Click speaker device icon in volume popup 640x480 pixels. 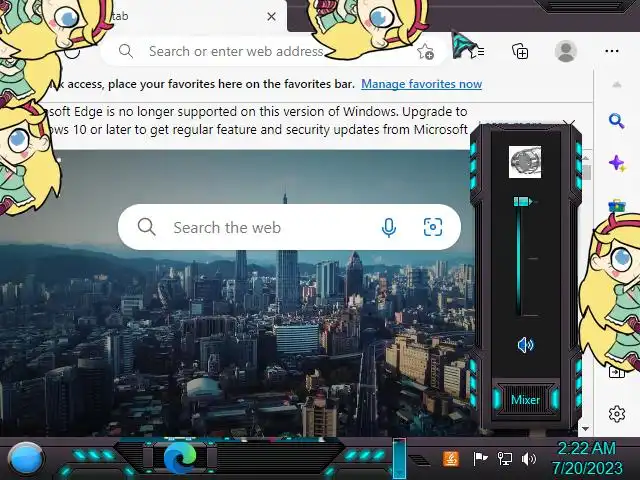click(525, 162)
